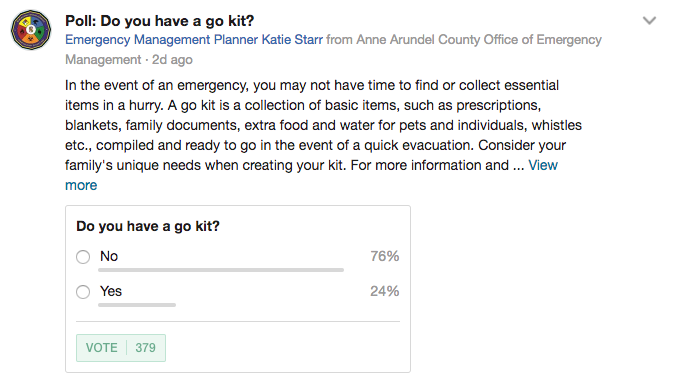Click the 76% No result figure
This screenshot has height=379, width=676.
pyautogui.click(x=385, y=256)
